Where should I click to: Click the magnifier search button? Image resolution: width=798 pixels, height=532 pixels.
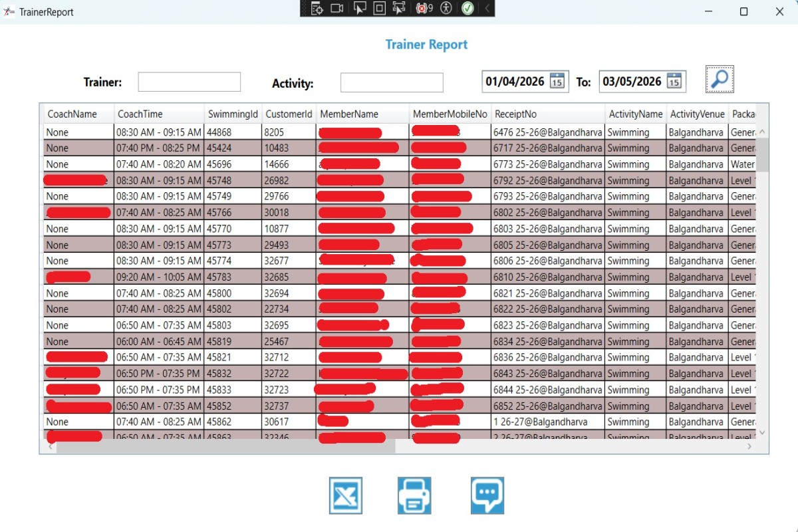pos(720,79)
